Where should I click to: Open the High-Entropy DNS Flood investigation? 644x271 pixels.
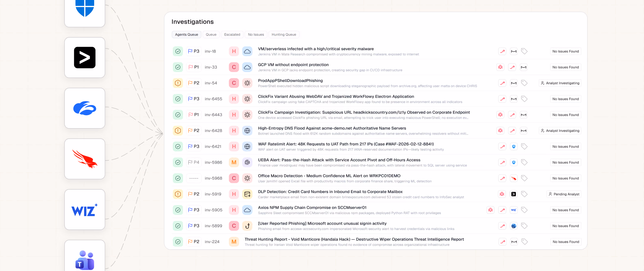(332, 128)
